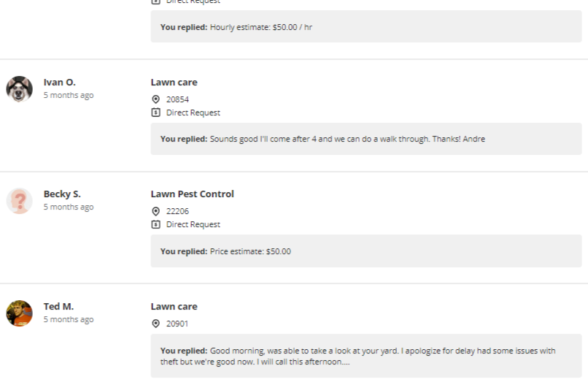Click Direct Request icon under Lawn Pest Control
The width and height of the screenshot is (588, 382).
click(155, 224)
